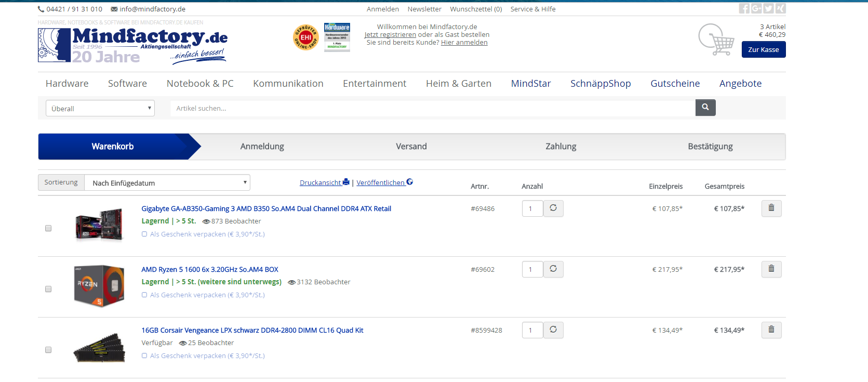Click the Hardware award badge

(x=337, y=37)
